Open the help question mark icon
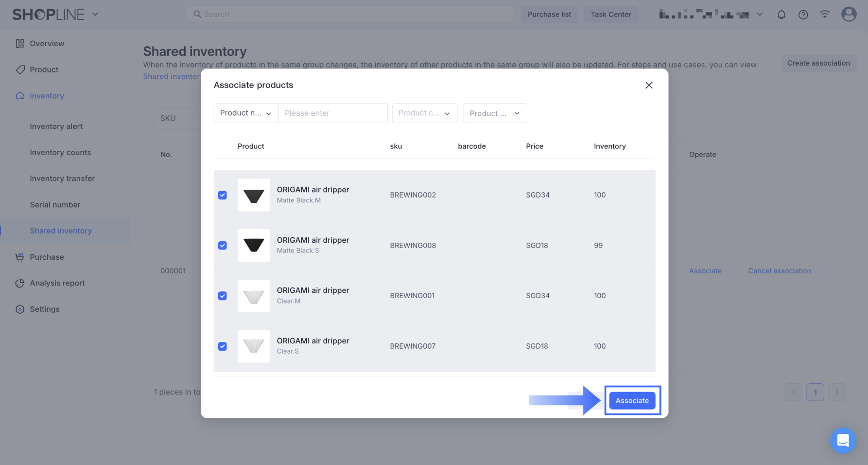The image size is (868, 465). [x=803, y=15]
